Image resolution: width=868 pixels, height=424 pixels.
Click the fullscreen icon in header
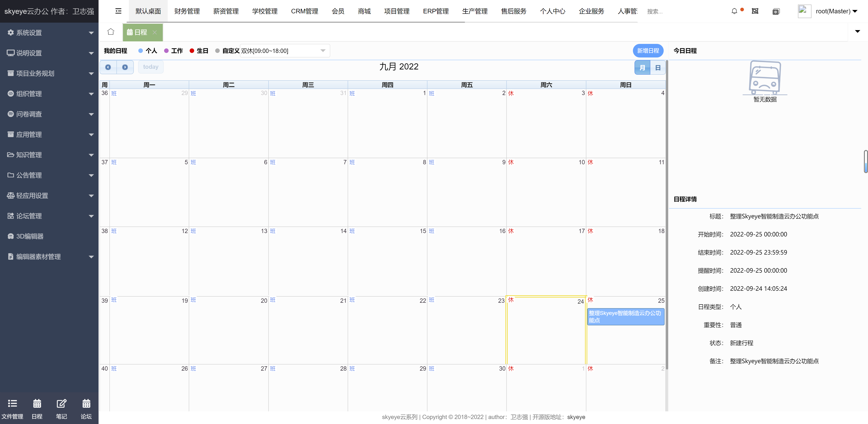pos(755,11)
